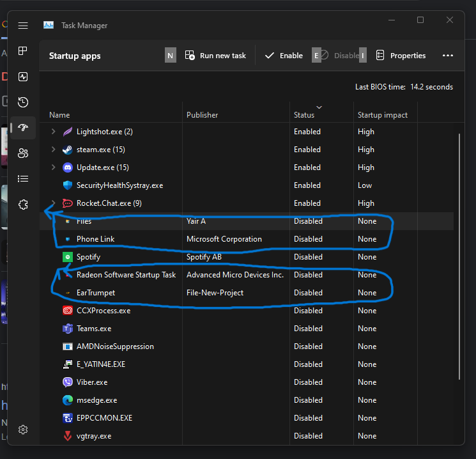Open the hamburger navigation menu
The width and height of the screenshot is (476, 459).
(x=23, y=26)
